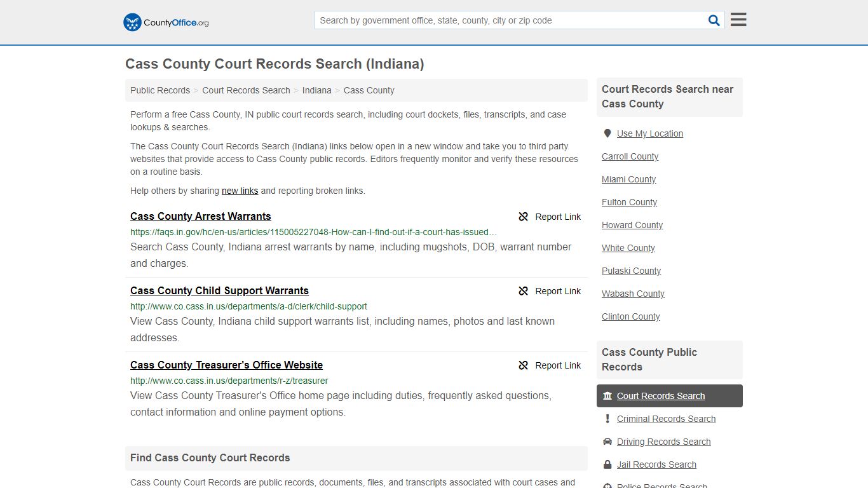Open Wabash County court records
The width and height of the screenshot is (868, 488).
tap(633, 294)
